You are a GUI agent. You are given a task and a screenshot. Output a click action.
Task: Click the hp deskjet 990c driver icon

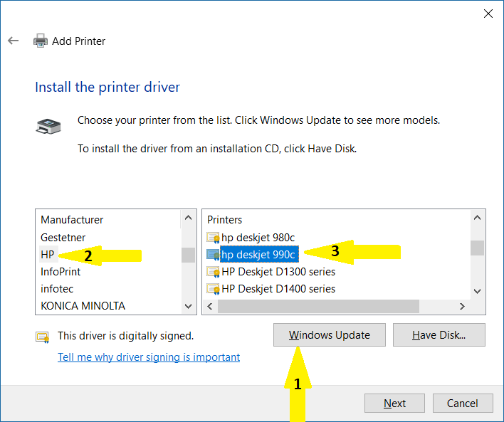tap(213, 254)
